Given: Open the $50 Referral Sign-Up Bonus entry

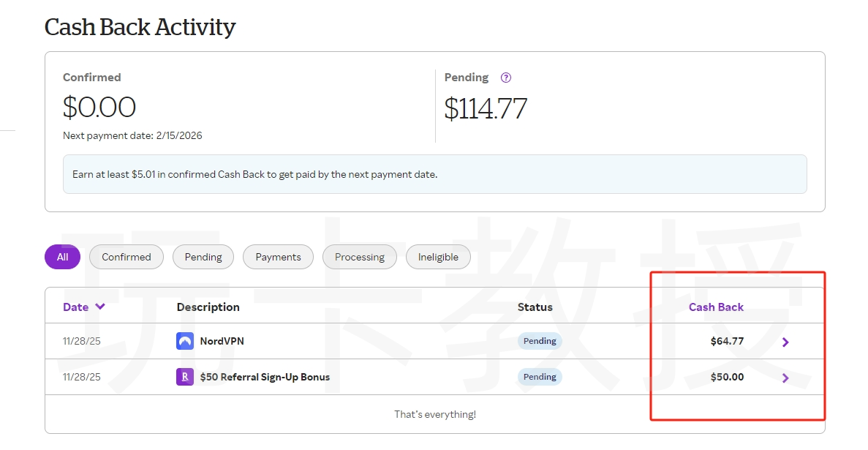Looking at the screenshot, I should pos(265,377).
